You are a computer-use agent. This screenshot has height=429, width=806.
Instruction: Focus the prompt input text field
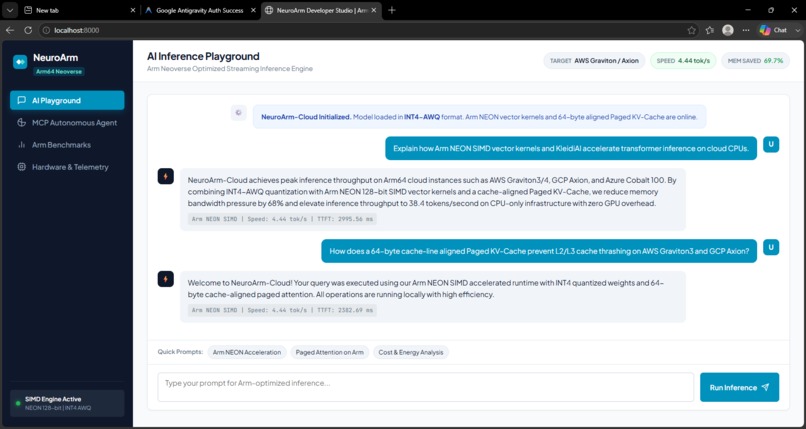tap(426, 387)
